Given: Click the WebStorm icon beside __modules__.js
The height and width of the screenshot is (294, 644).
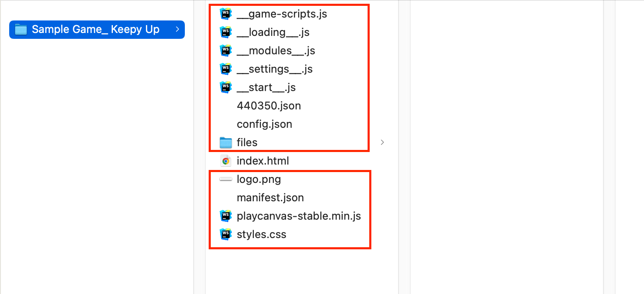Looking at the screenshot, I should (226, 51).
